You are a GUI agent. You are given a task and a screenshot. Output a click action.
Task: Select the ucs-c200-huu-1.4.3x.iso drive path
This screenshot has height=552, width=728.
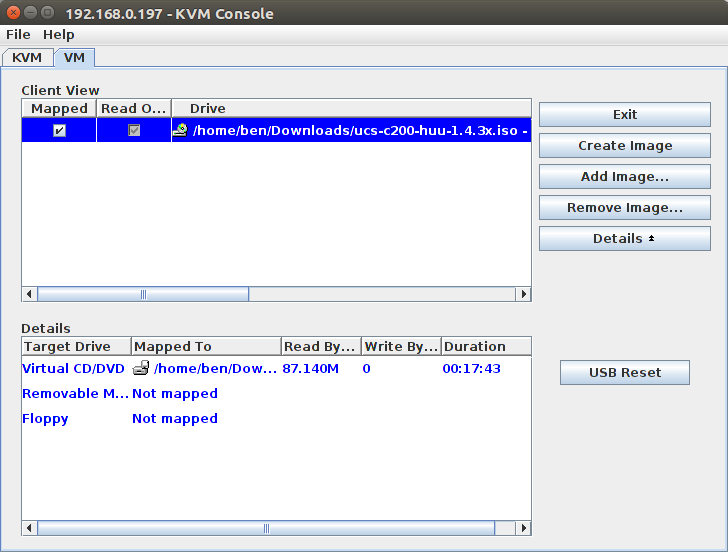click(x=360, y=130)
